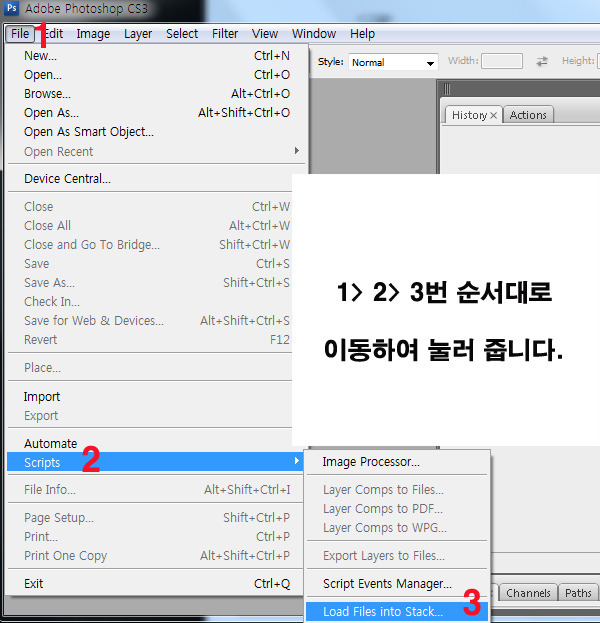600x623 pixels.
Task: Click Layer Comps to PDF...
Action: click(397, 509)
